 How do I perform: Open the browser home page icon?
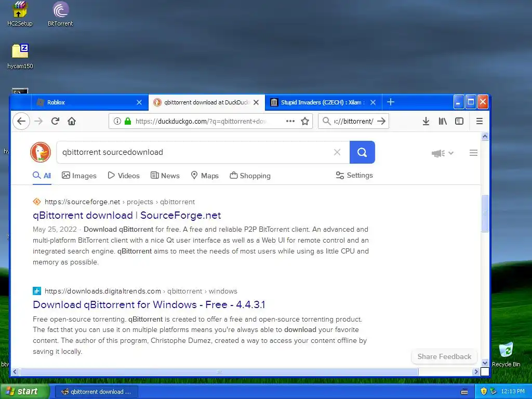[72, 121]
